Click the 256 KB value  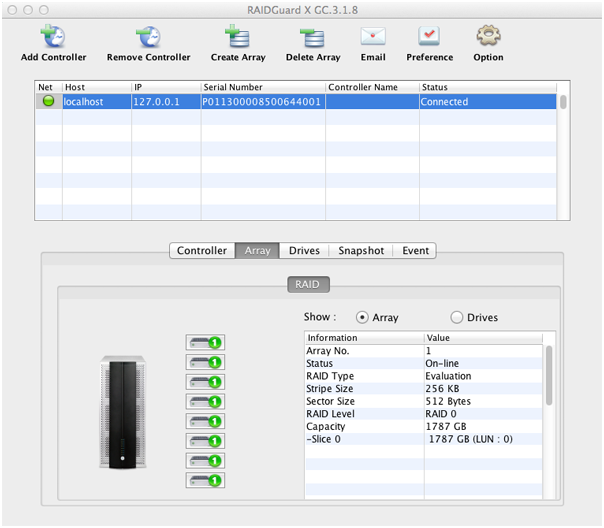coord(442,389)
